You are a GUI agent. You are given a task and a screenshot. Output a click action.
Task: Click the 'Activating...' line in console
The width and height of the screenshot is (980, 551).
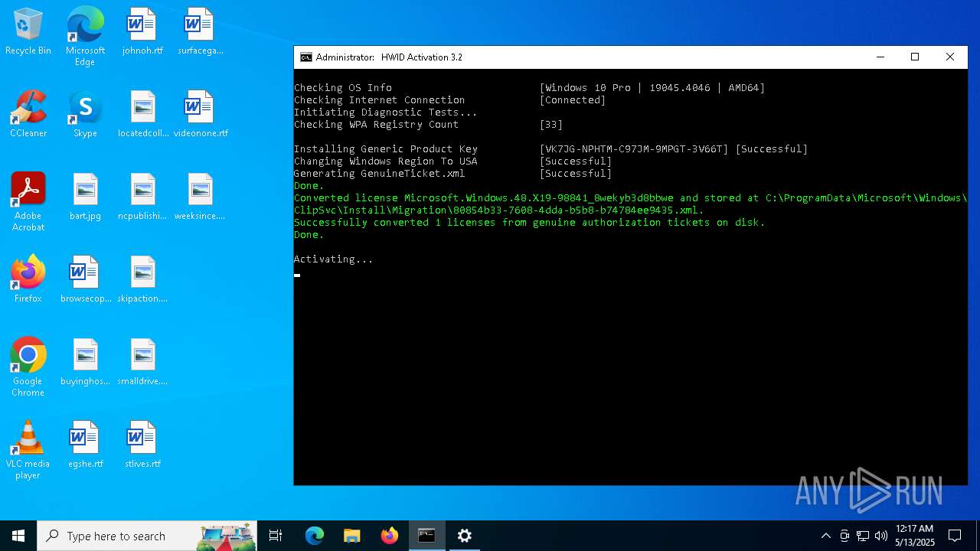click(x=334, y=259)
